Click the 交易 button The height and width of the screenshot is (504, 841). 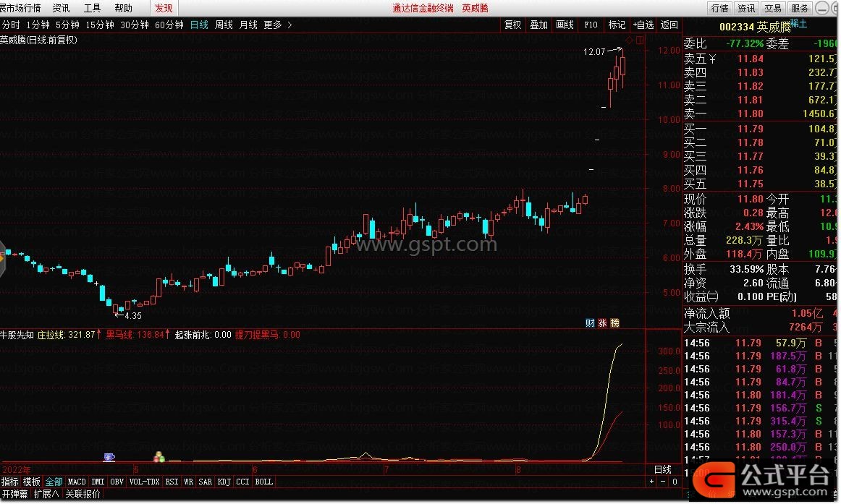click(773, 8)
